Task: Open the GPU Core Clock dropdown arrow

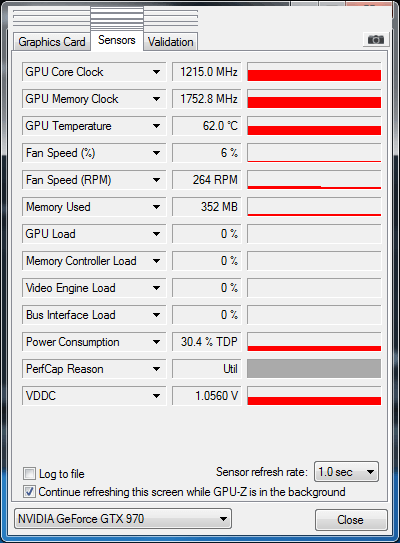Action: pyautogui.click(x=157, y=72)
